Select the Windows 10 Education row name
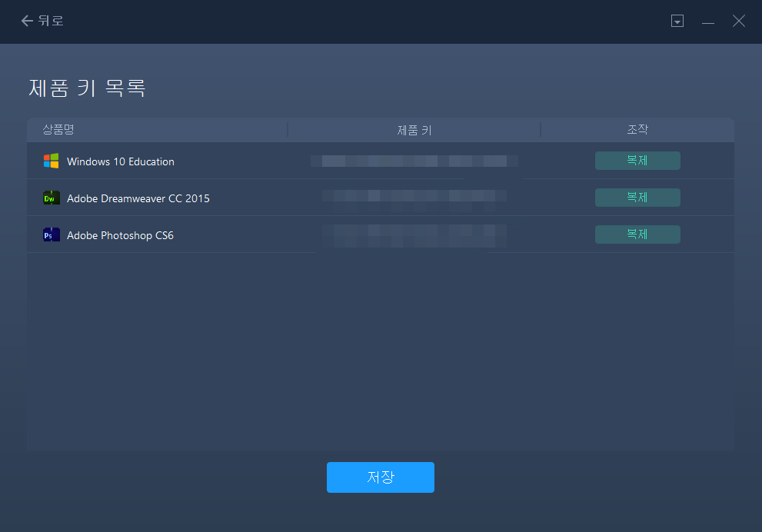Image resolution: width=762 pixels, height=532 pixels. pyautogui.click(x=121, y=161)
